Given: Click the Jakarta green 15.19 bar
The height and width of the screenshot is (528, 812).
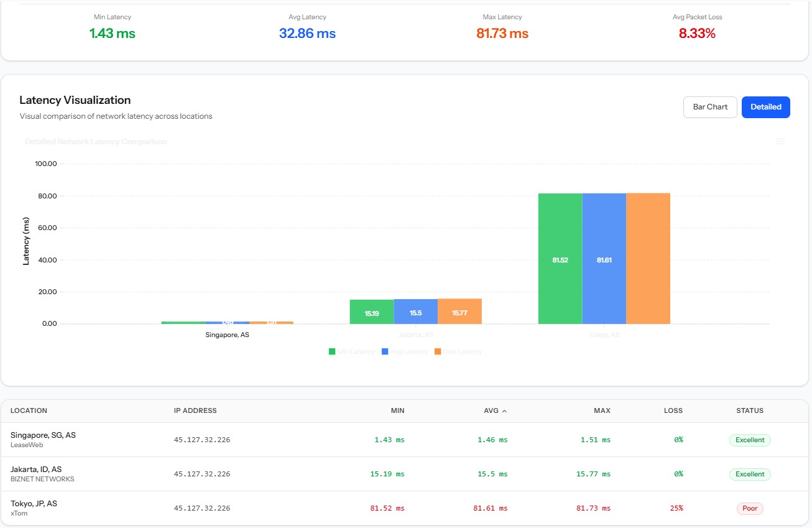Looking at the screenshot, I should (372, 312).
